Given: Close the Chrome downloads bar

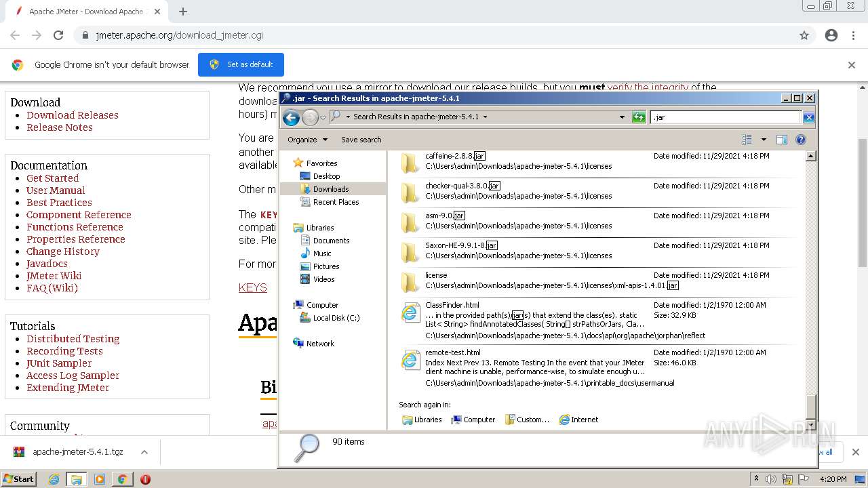Looking at the screenshot, I should pyautogui.click(x=855, y=452).
